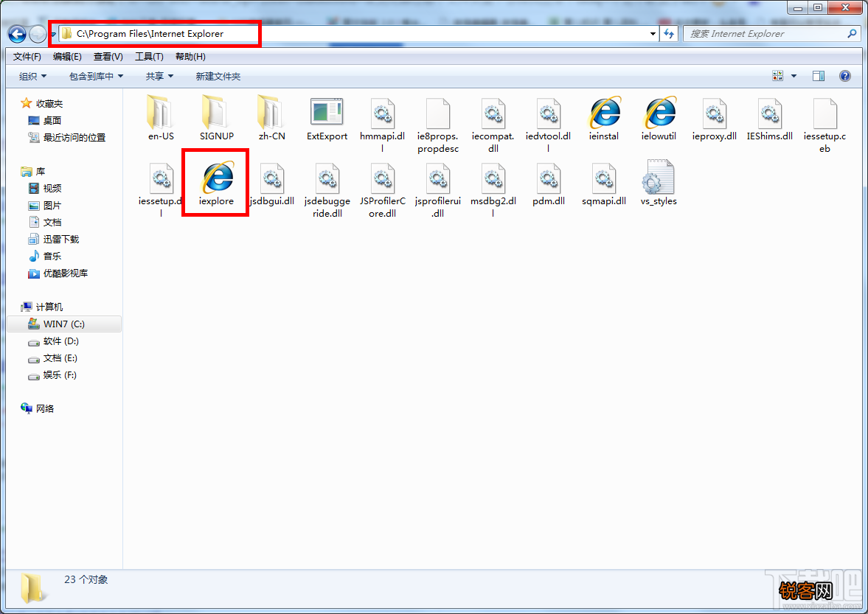This screenshot has width=868, height=614.
Task: Open the help question mark button
Action: coord(844,76)
